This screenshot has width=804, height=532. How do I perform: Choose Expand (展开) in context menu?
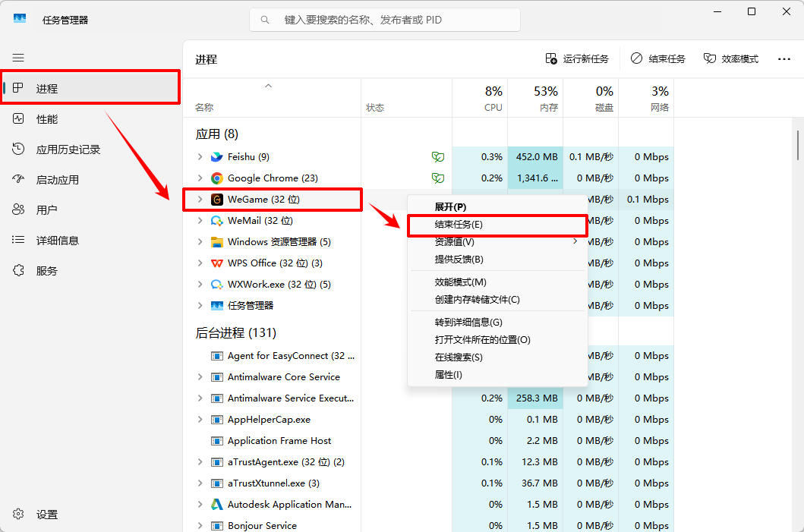pos(497,206)
